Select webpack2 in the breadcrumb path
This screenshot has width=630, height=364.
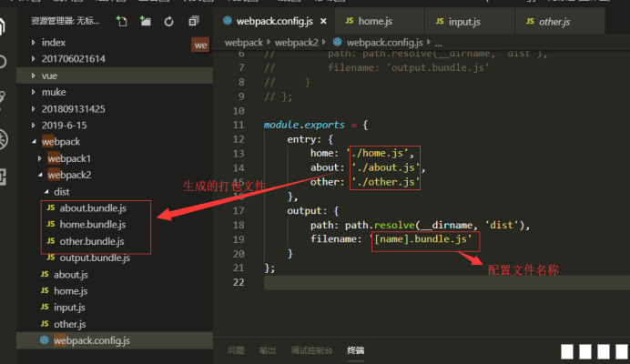click(x=301, y=42)
